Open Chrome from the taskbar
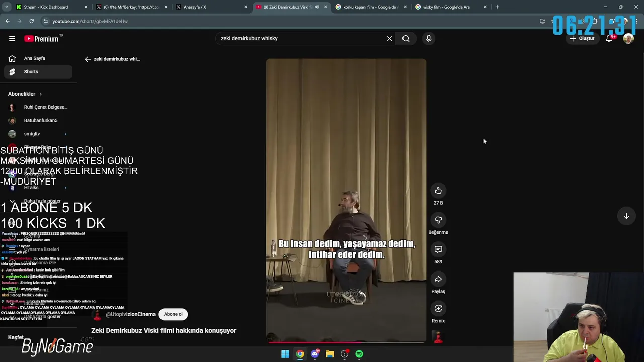 tap(300, 354)
